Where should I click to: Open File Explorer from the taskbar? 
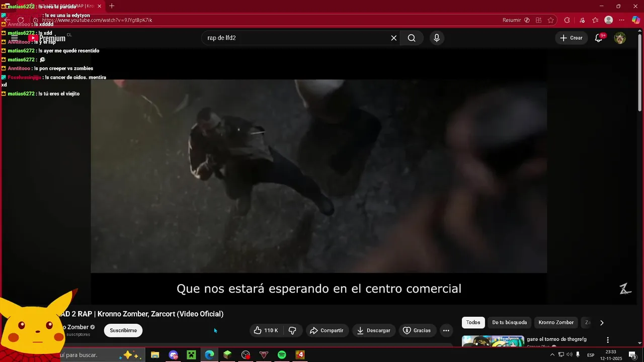[155, 355]
